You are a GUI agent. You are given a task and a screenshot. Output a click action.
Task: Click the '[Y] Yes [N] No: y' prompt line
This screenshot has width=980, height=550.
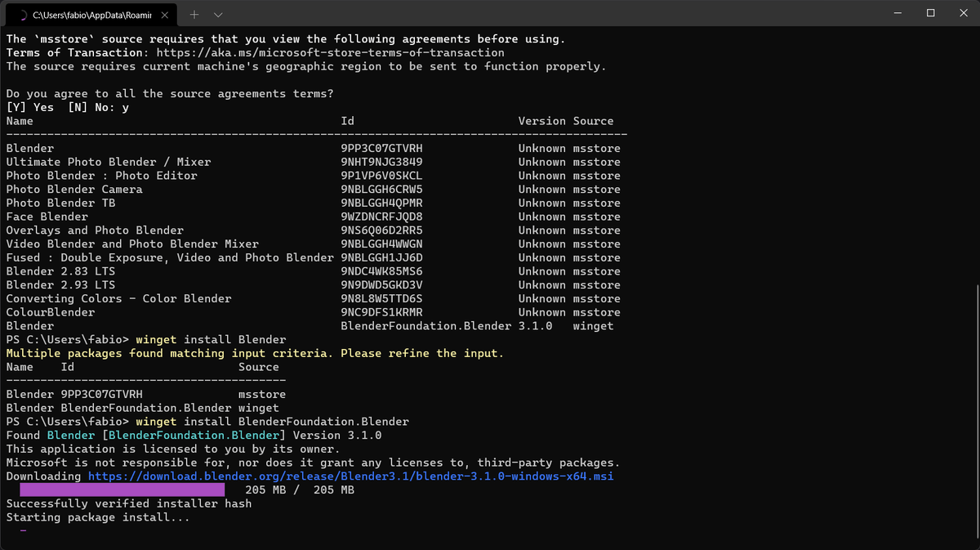[x=67, y=107]
